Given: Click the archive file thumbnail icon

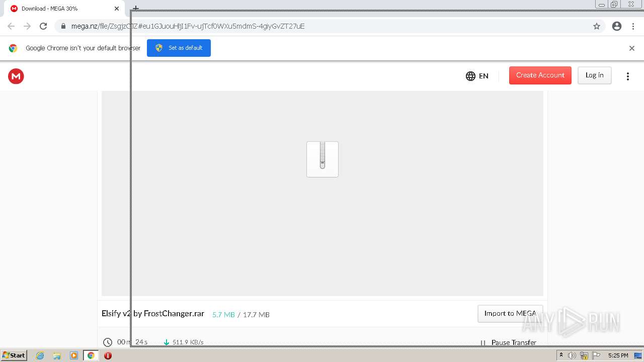Looking at the screenshot, I should (x=323, y=159).
